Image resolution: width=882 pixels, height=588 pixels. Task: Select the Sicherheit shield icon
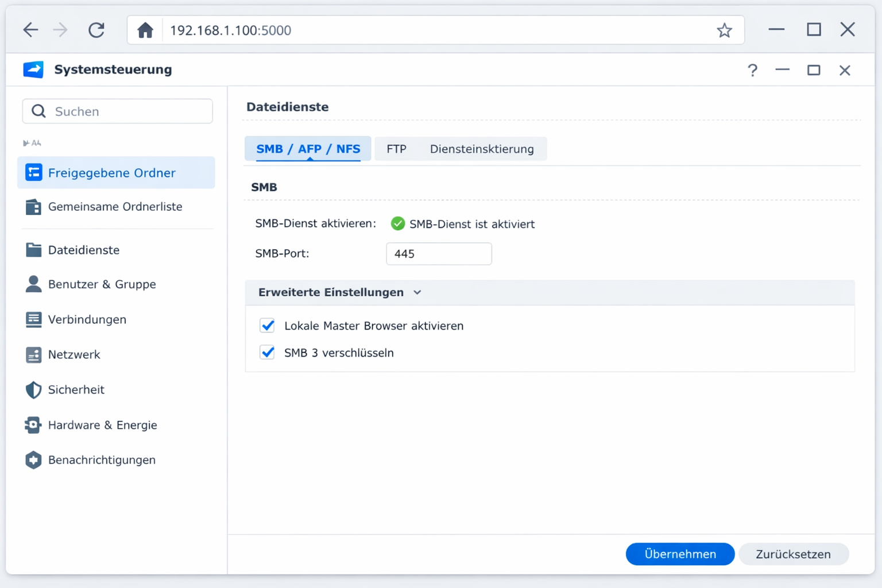tap(33, 390)
